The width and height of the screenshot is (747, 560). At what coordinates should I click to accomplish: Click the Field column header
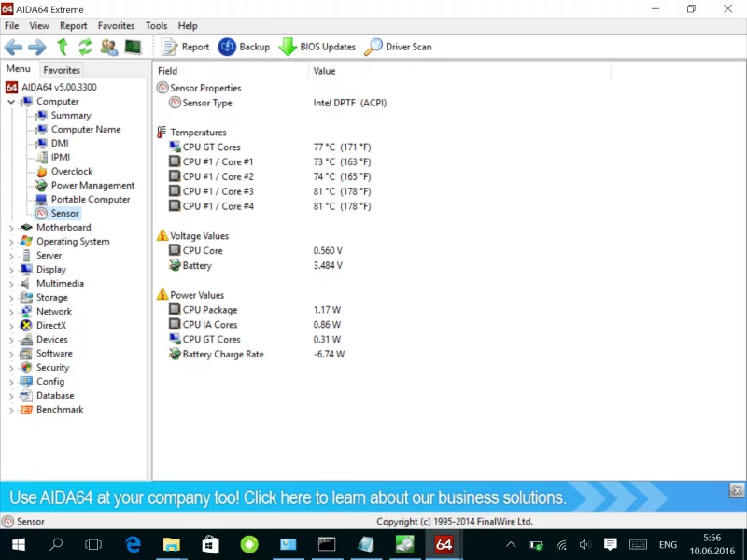click(x=231, y=71)
